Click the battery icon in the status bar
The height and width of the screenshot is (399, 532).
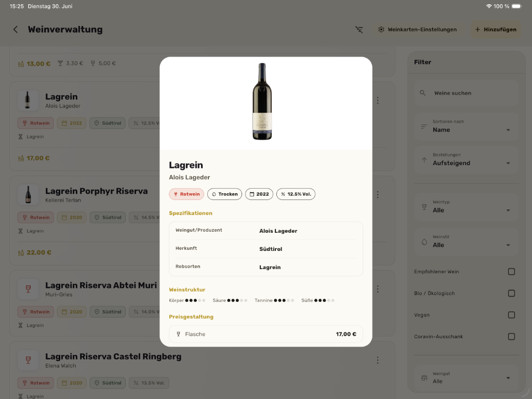coord(517,6)
